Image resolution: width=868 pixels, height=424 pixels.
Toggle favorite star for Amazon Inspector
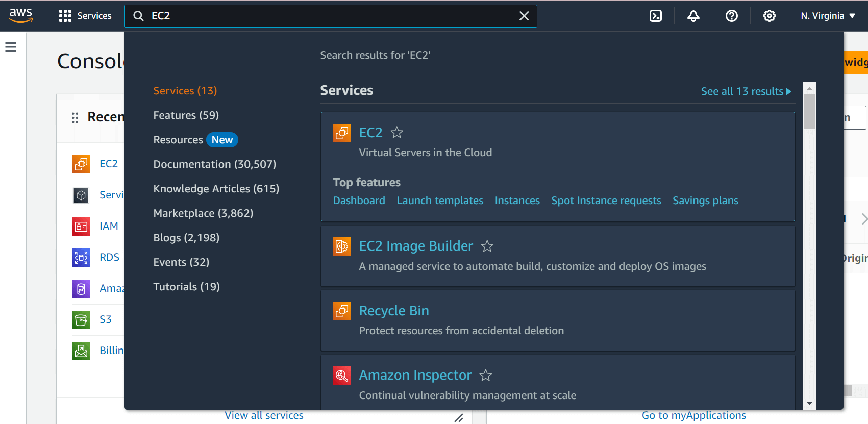(x=486, y=376)
